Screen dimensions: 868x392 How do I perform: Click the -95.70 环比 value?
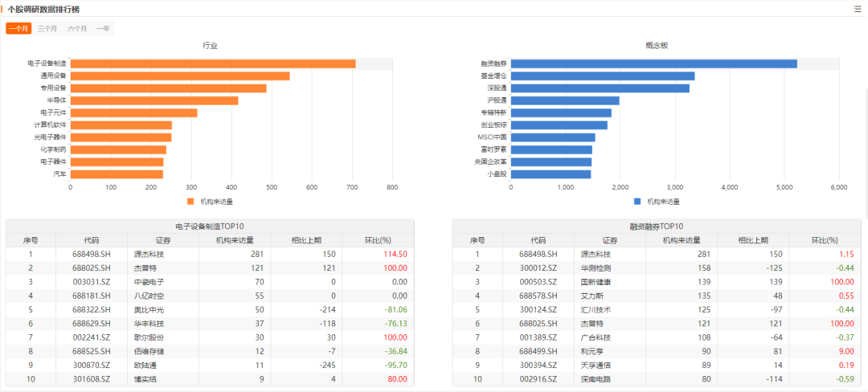pos(395,365)
